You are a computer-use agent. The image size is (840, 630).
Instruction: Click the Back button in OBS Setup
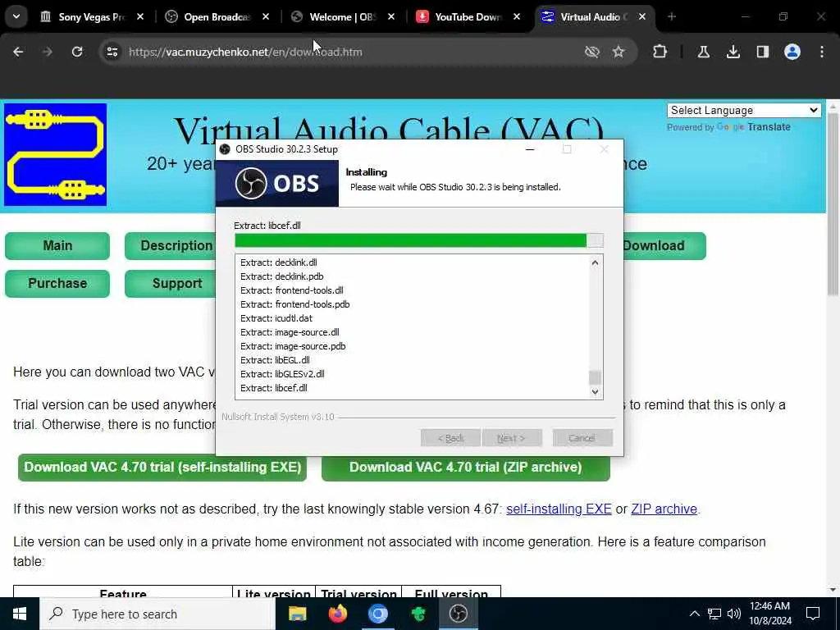[x=450, y=438]
